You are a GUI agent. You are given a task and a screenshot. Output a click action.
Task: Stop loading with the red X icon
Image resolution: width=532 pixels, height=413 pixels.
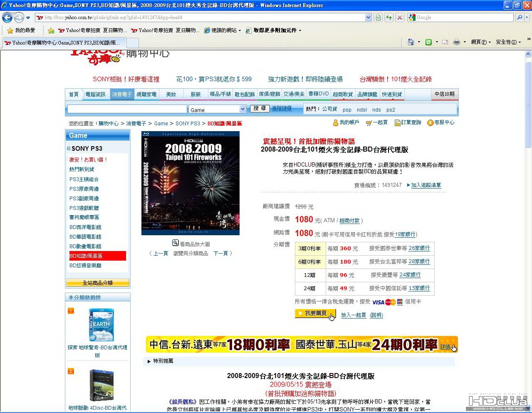(400, 17)
